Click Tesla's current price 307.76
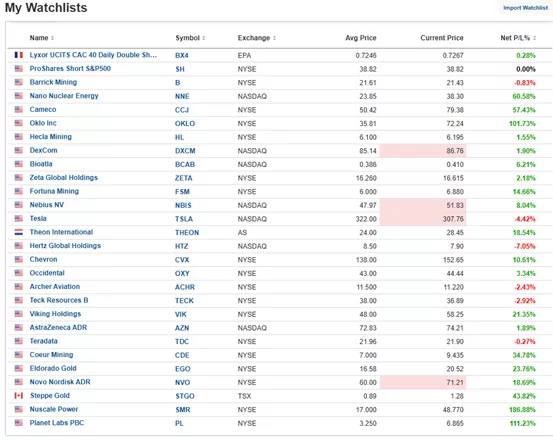Screen dimensions: 553x440 pos(454,219)
